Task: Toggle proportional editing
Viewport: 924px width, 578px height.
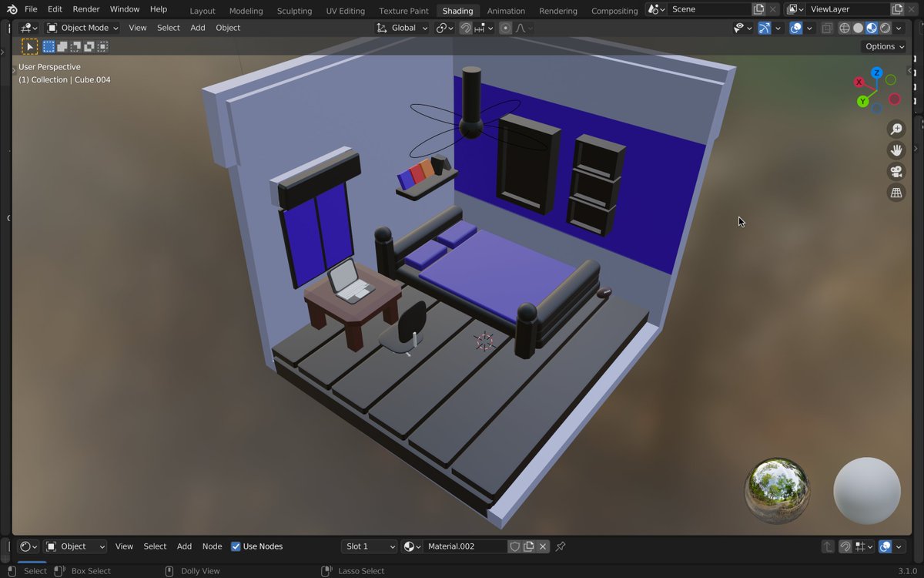Action: 505,28
